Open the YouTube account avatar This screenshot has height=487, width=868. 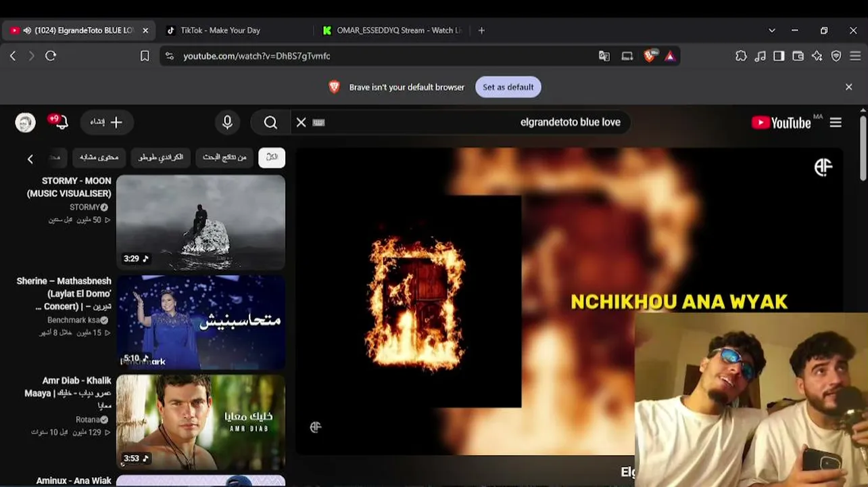(x=26, y=122)
